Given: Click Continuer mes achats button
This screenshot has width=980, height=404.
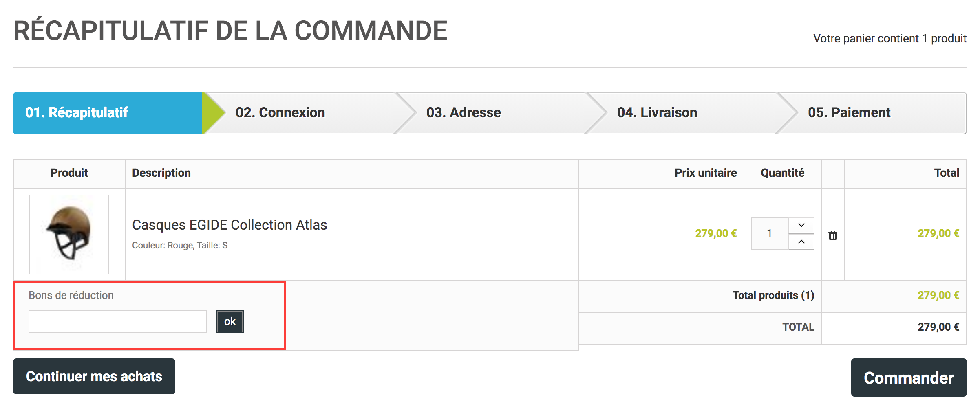Looking at the screenshot, I should pyautogui.click(x=94, y=376).
